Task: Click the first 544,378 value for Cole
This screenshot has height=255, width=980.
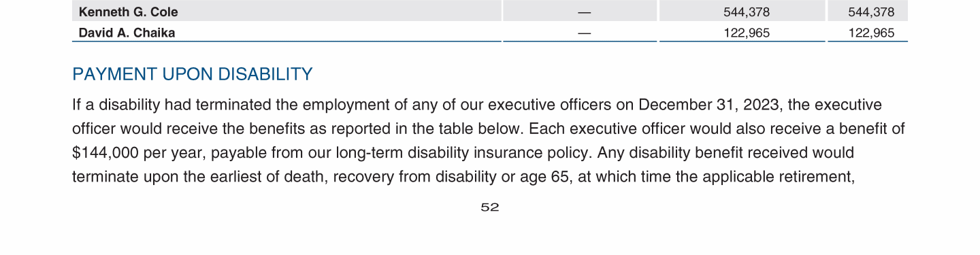Action: [747, 12]
